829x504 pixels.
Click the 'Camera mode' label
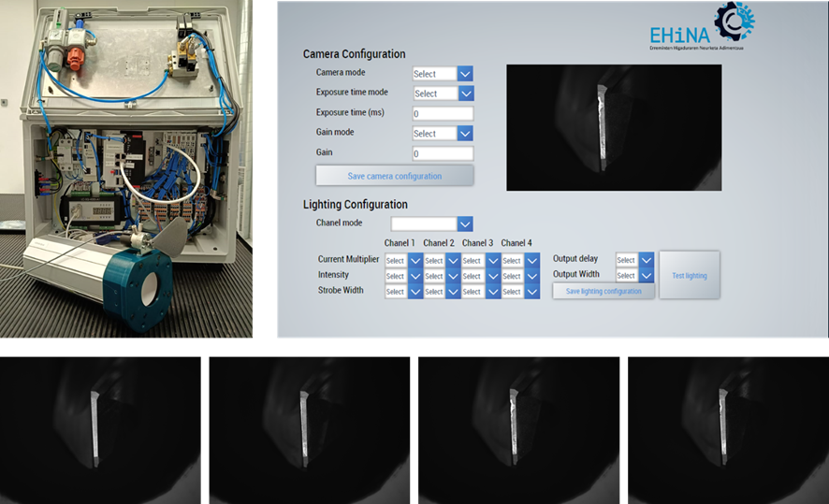341,72
